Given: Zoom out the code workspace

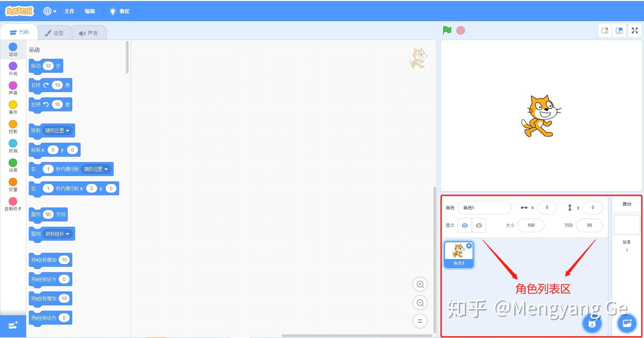Looking at the screenshot, I should 420,303.
